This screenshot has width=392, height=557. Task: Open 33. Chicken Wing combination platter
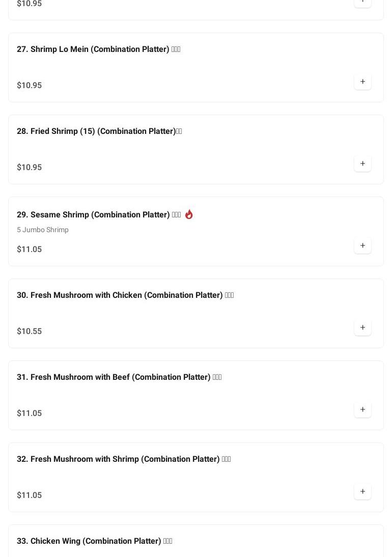point(95,541)
